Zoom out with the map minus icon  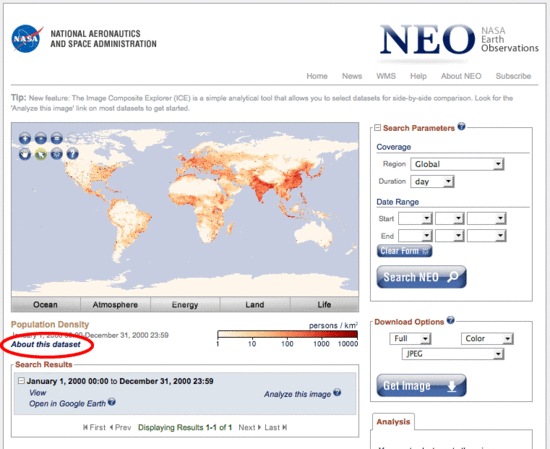click(x=41, y=138)
